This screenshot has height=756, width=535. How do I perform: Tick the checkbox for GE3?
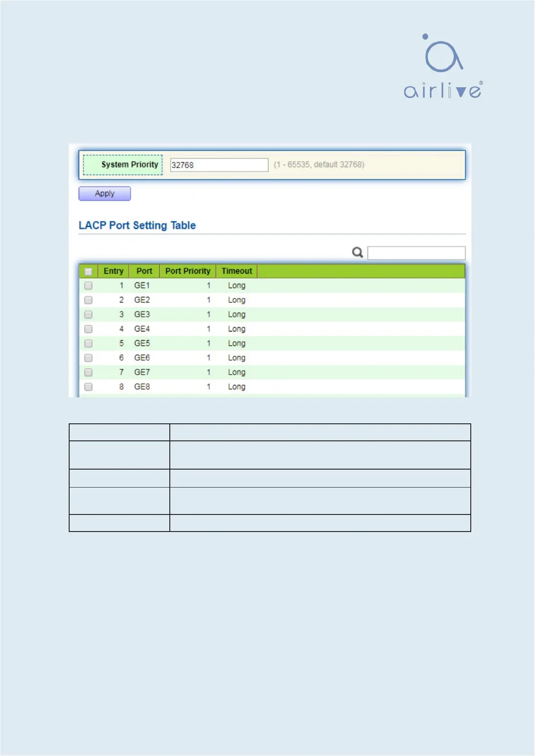(x=88, y=314)
